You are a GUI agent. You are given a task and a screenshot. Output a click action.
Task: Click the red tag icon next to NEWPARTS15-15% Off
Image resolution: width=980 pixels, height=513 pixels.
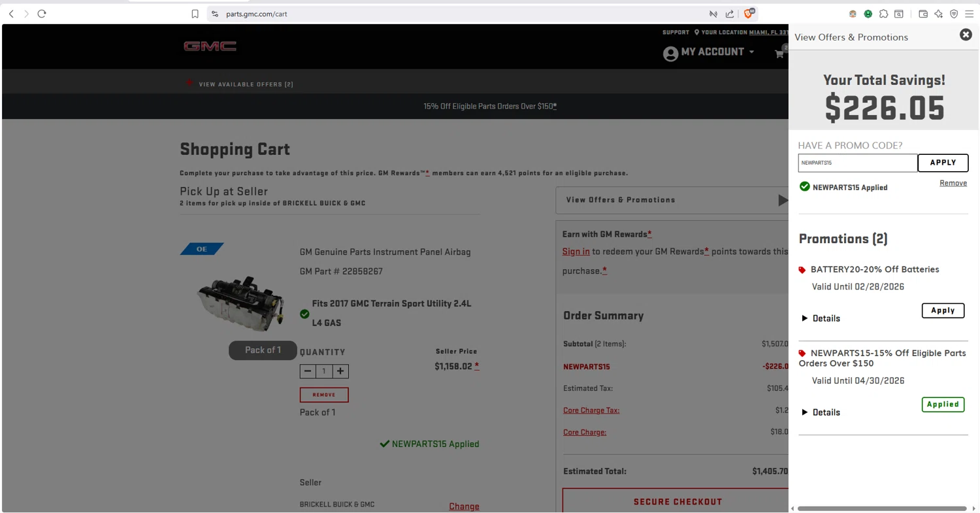(x=802, y=354)
